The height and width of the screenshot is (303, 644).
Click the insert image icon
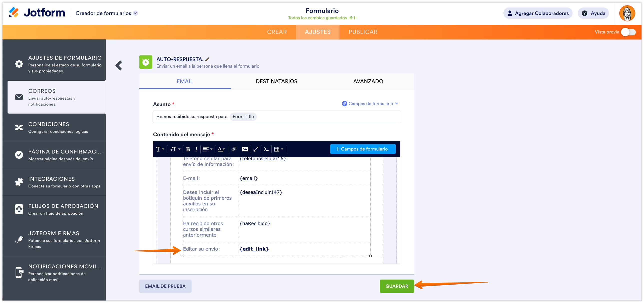(x=245, y=149)
